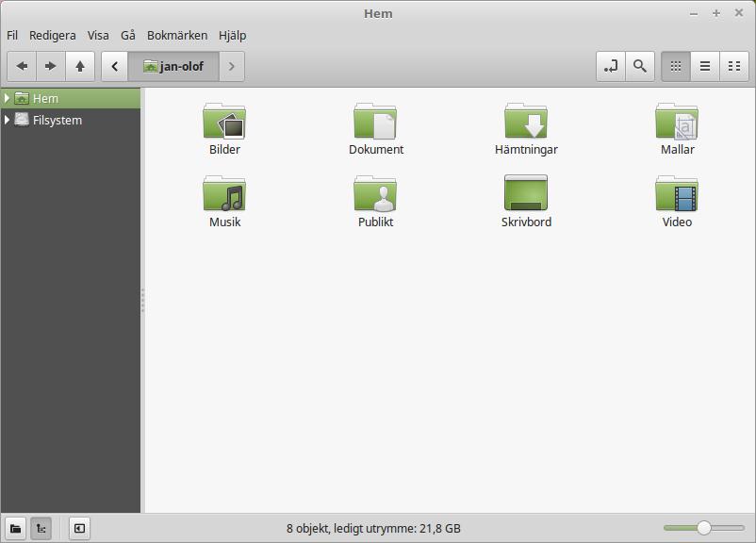Click the Musik folder name label
Image resolution: width=756 pixels, height=543 pixels.
click(x=224, y=222)
